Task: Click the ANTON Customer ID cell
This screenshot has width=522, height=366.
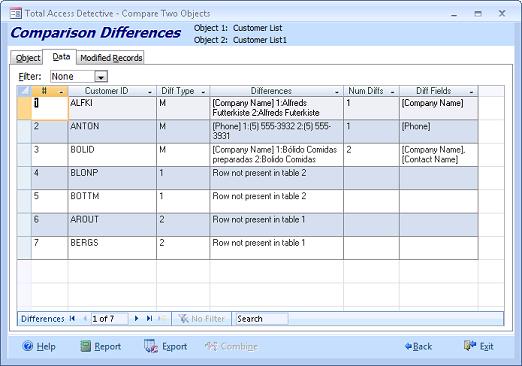Action: [112, 131]
